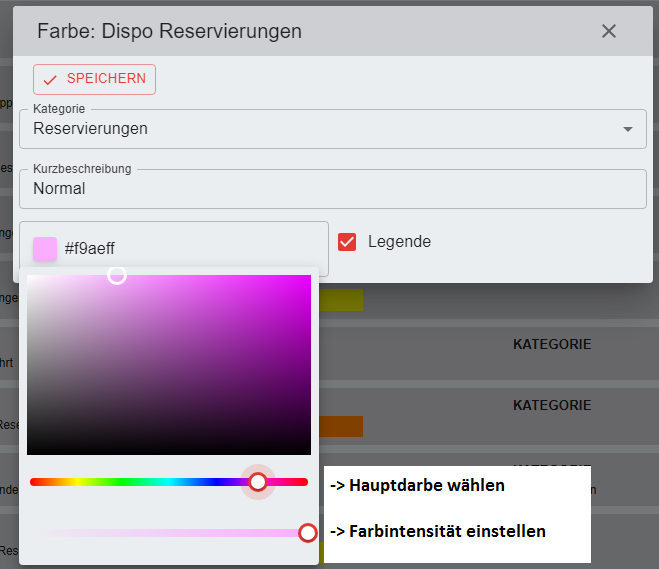
Task: Uncheck the Legende checkbox
Action: (x=347, y=242)
